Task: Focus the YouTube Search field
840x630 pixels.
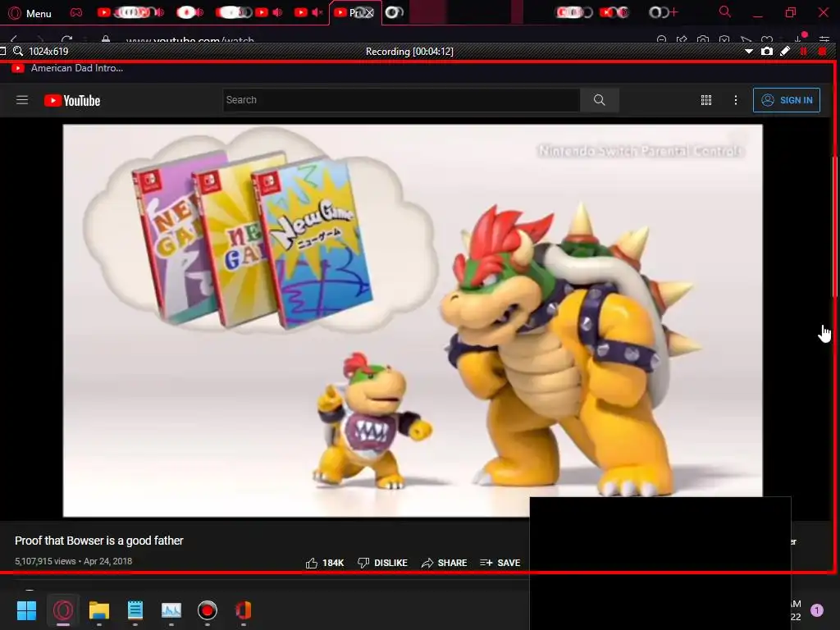Action: (400, 100)
